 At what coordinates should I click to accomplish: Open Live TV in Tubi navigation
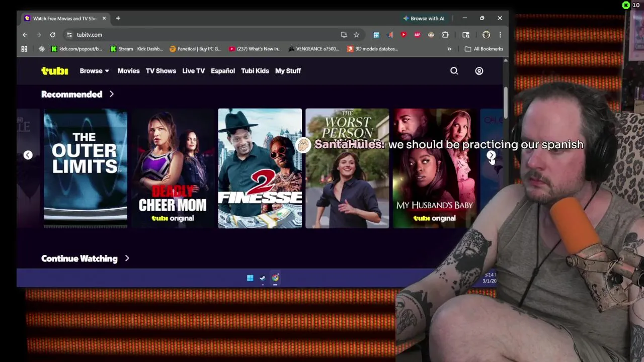pyautogui.click(x=193, y=71)
